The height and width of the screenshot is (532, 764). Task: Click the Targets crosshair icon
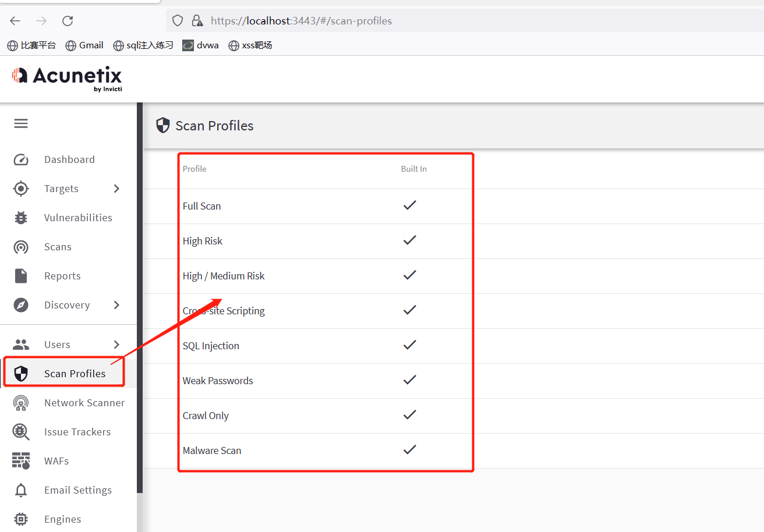click(x=21, y=189)
